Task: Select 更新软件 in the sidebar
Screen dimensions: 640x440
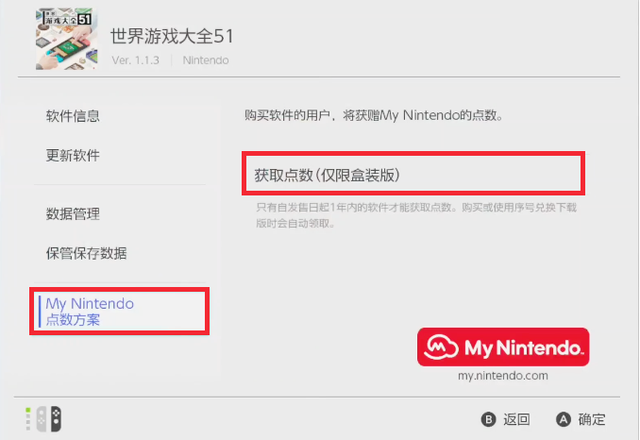Action: point(73,156)
